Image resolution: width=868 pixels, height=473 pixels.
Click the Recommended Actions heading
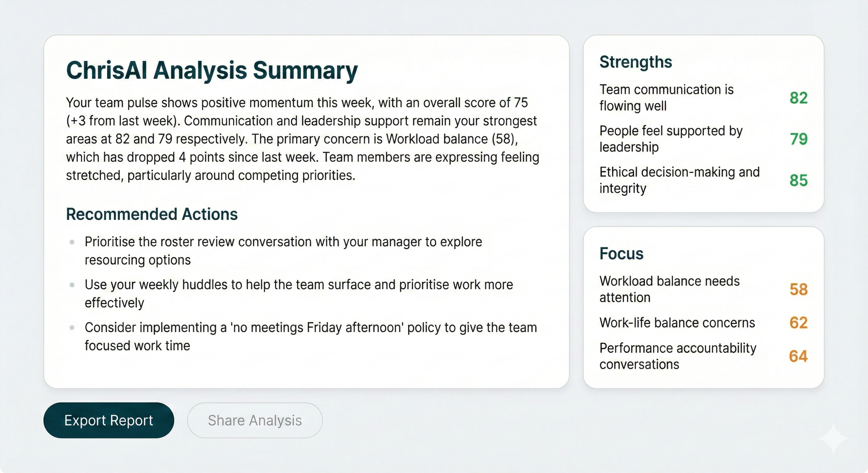coord(152,214)
